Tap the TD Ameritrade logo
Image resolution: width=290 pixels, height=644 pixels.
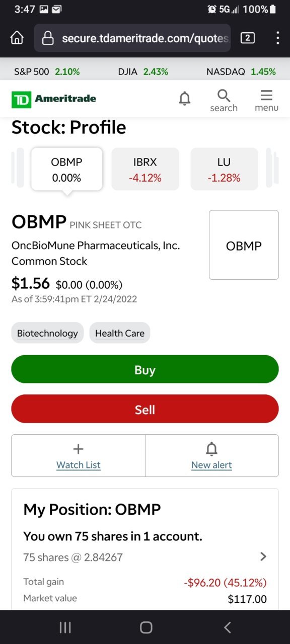[x=54, y=99]
